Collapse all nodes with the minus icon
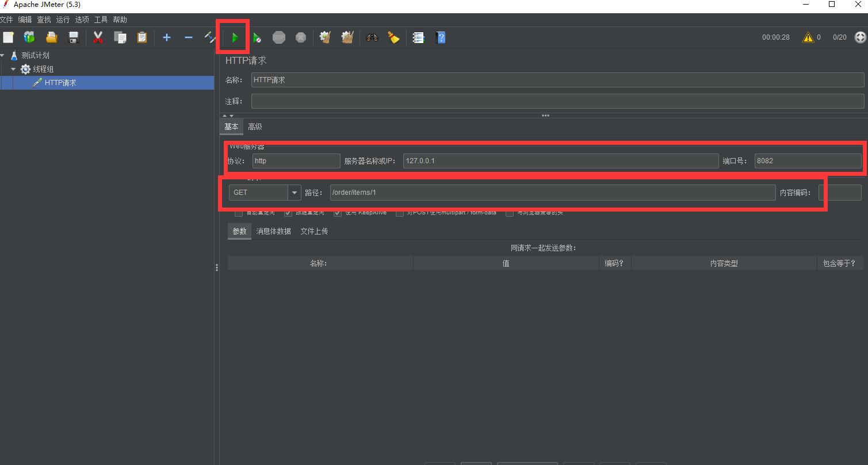Viewport: 868px width, 465px height. 188,37
